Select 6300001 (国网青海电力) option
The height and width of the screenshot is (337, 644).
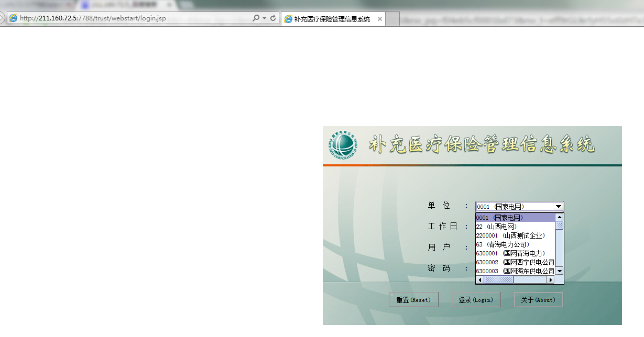(x=515, y=253)
